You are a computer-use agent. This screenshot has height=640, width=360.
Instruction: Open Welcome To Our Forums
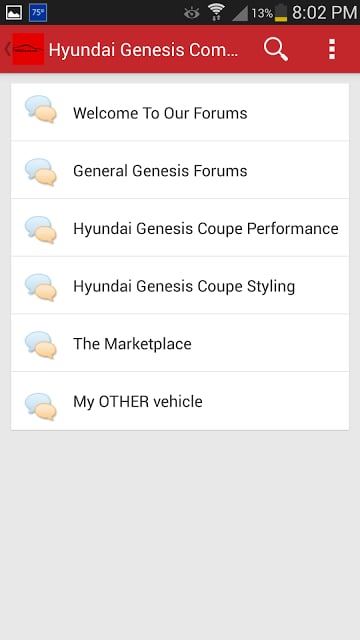coord(180,112)
